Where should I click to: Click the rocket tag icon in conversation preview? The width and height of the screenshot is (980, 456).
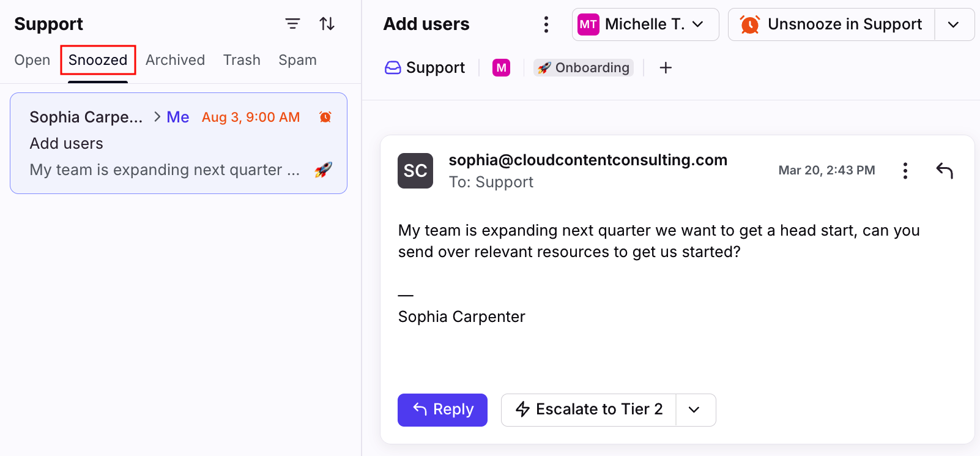coord(323,170)
